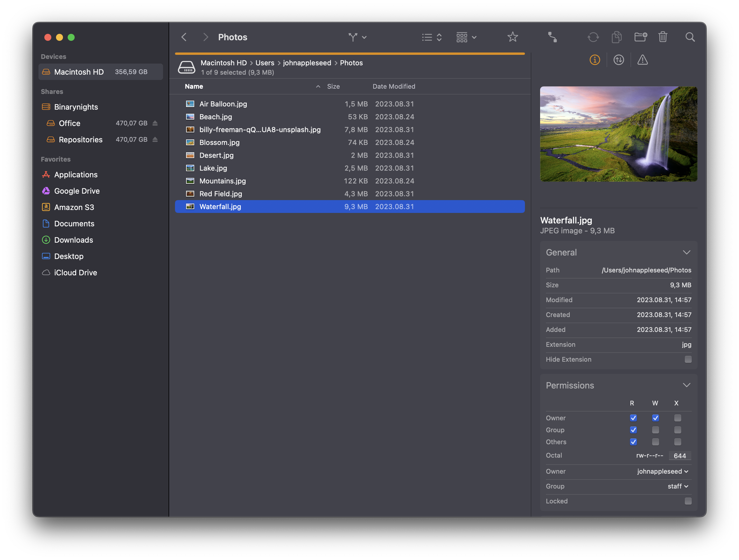Click the favorites star icon in toolbar

click(512, 37)
